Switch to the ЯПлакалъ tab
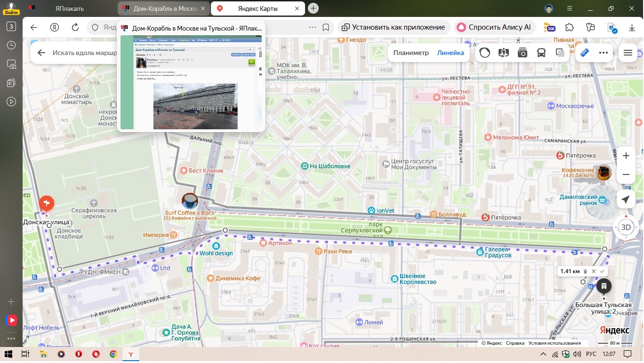The image size is (644, 363). click(70, 8)
